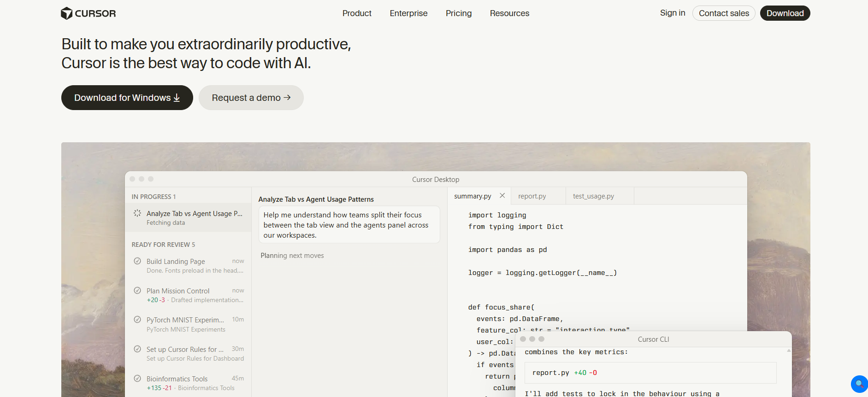
Task: Click the spinner icon beside Analyze Tab task
Action: coord(137,213)
